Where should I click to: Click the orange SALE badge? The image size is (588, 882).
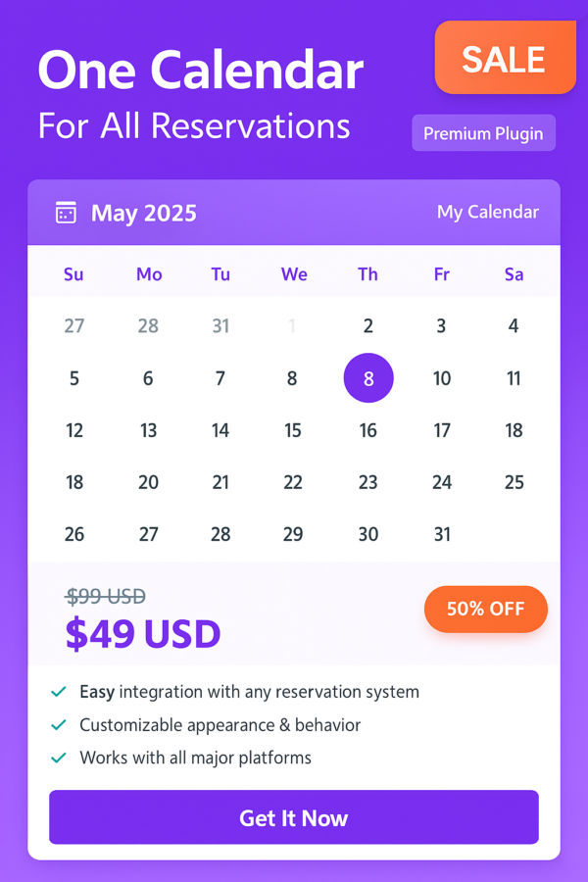click(506, 58)
